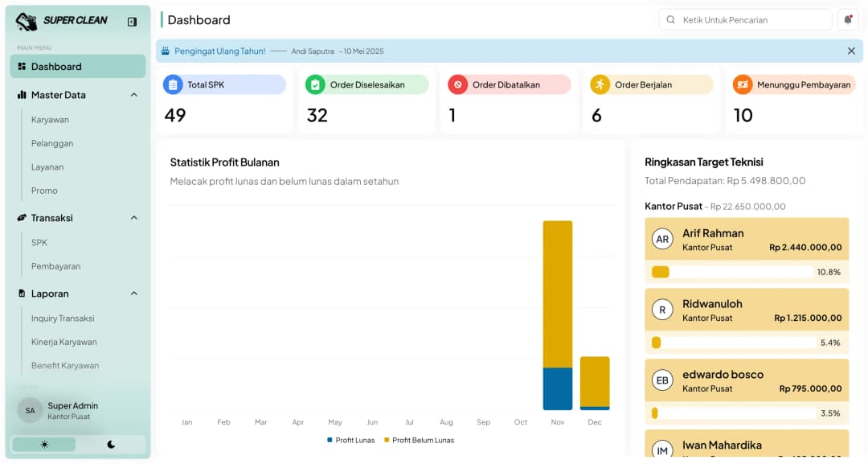Collapse the Laporan menu section
The width and height of the screenshot is (868, 464).
(133, 294)
